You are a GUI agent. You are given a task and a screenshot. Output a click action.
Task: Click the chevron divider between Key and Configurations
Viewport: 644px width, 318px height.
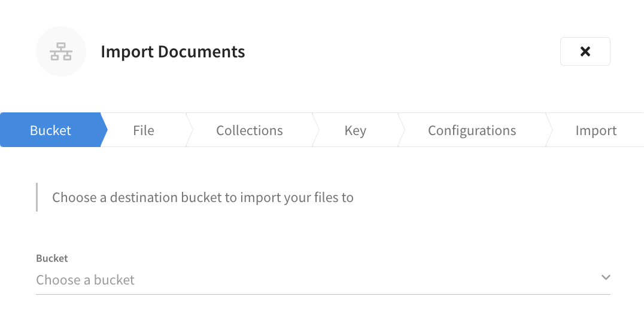[401, 130]
